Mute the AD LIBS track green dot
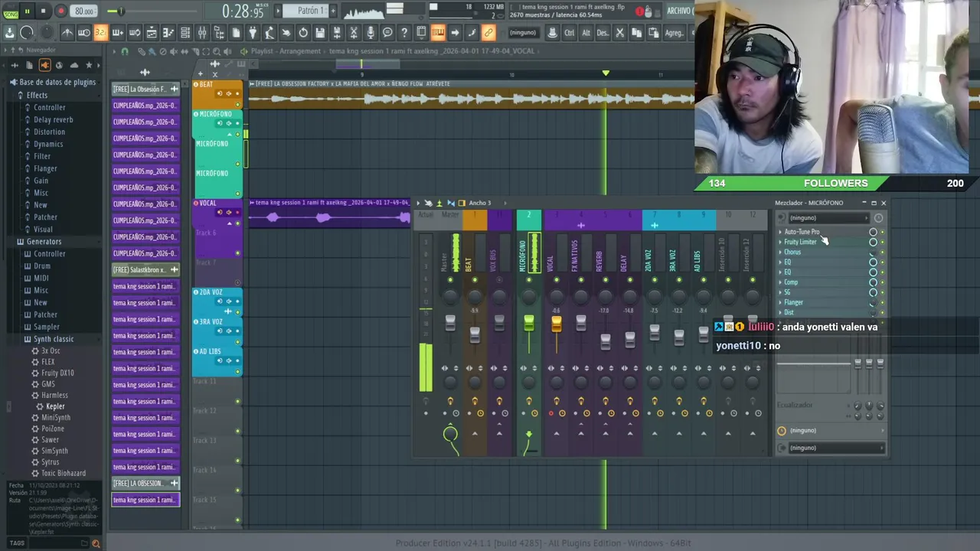 (x=237, y=371)
